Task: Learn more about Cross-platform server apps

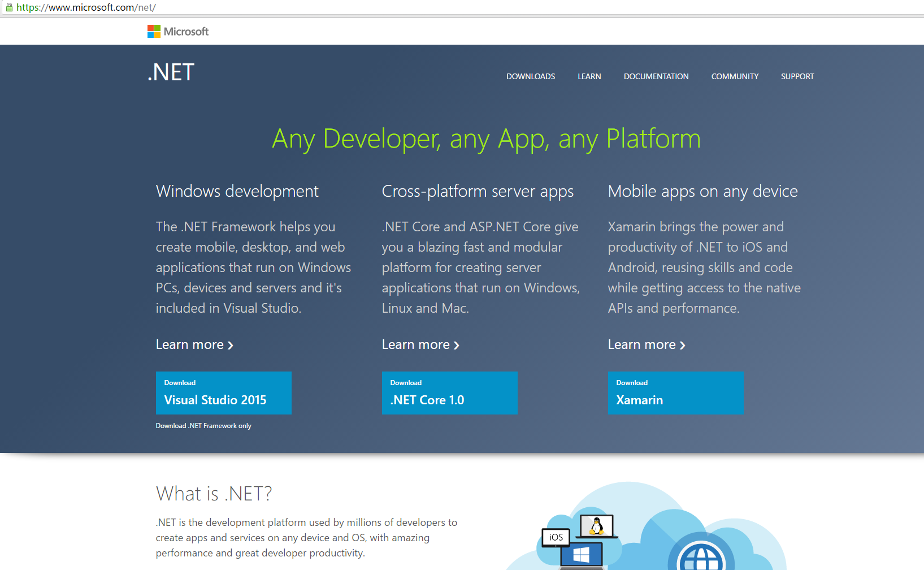Action: pyautogui.click(x=420, y=344)
